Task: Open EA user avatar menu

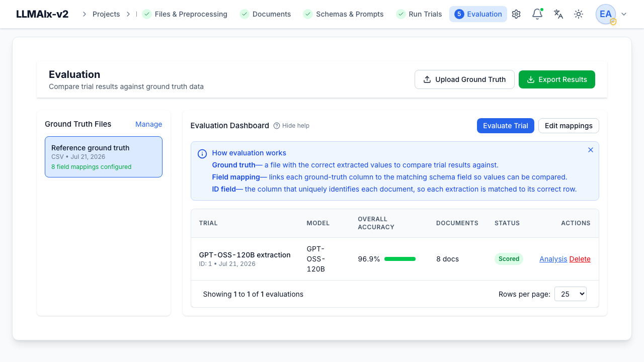Action: (606, 14)
